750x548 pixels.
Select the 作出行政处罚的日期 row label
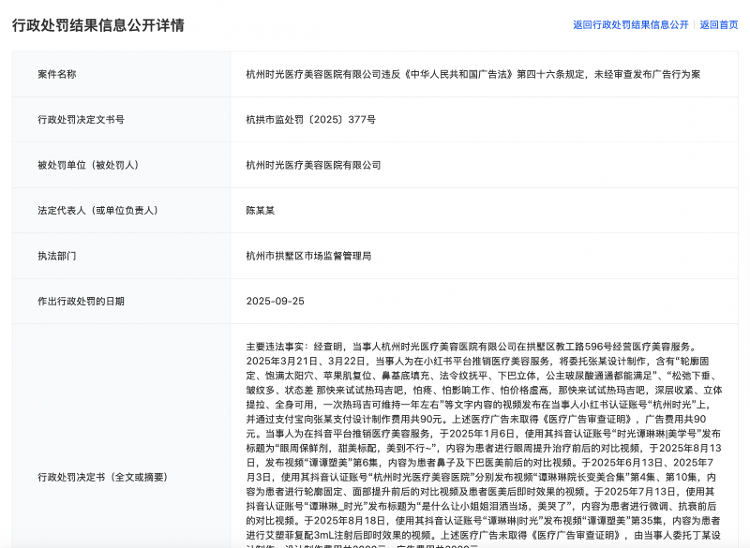(x=81, y=301)
